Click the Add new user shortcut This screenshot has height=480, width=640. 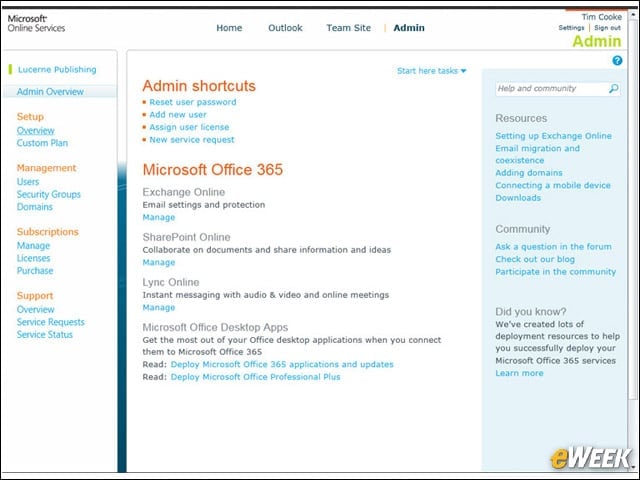click(178, 115)
